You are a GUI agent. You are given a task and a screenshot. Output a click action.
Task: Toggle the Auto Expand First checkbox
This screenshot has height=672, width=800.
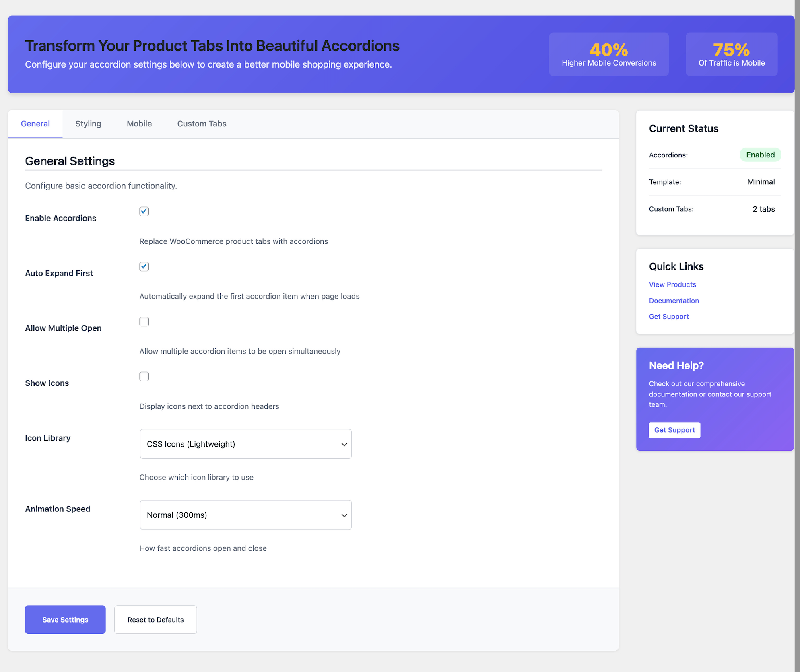pos(144,266)
